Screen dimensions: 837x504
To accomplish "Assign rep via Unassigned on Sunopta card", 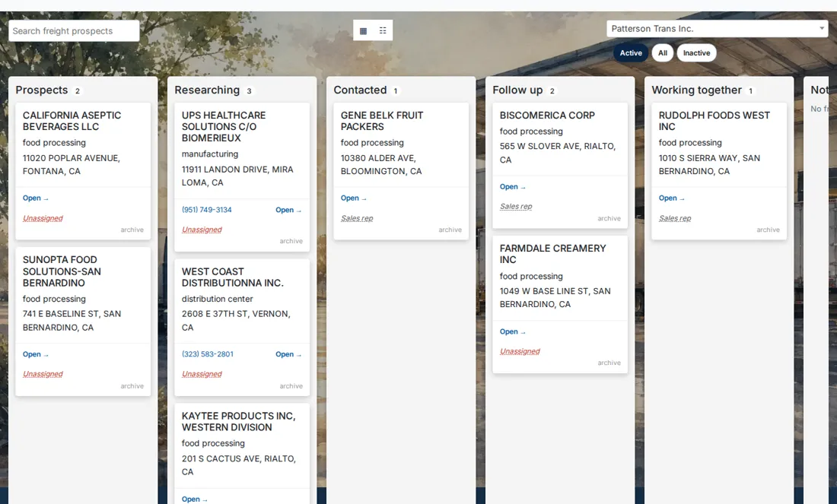I will pyautogui.click(x=43, y=374).
